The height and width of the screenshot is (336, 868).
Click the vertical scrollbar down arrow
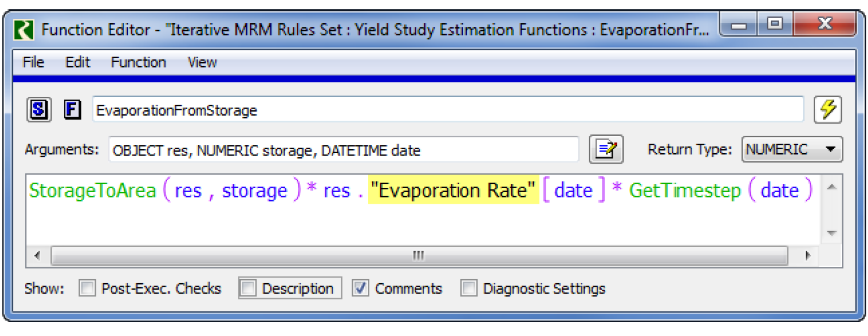tap(831, 233)
